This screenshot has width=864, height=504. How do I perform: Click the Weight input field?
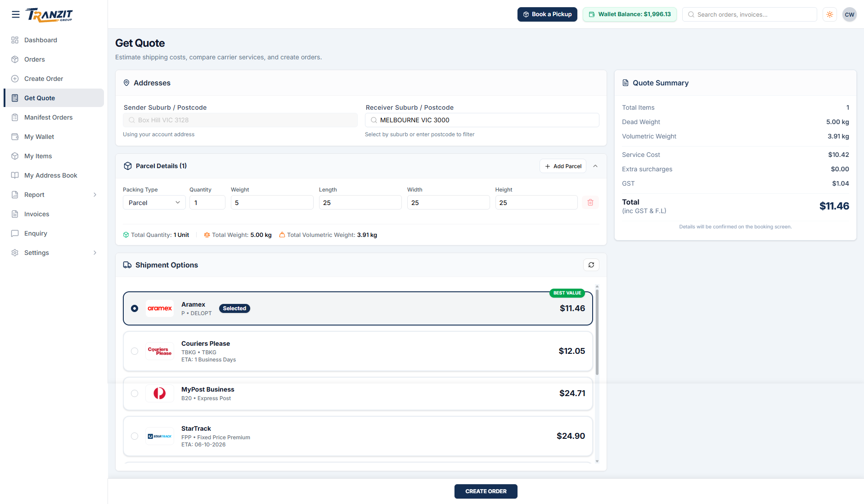pos(272,202)
